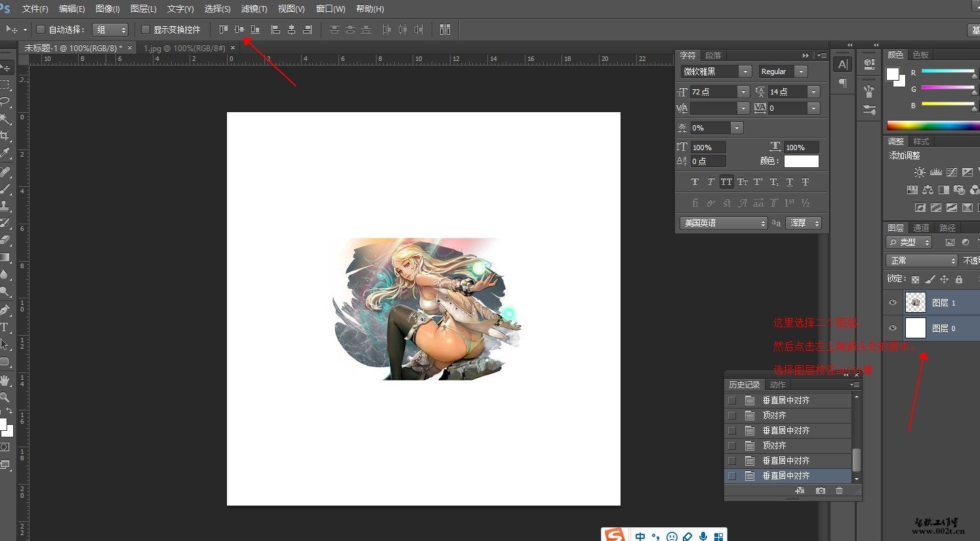Toggle the all caps TT style
Viewport: 980px width, 541px height.
(x=727, y=182)
